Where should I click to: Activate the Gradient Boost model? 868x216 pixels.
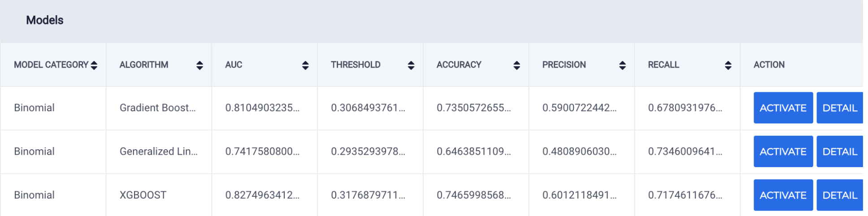783,108
